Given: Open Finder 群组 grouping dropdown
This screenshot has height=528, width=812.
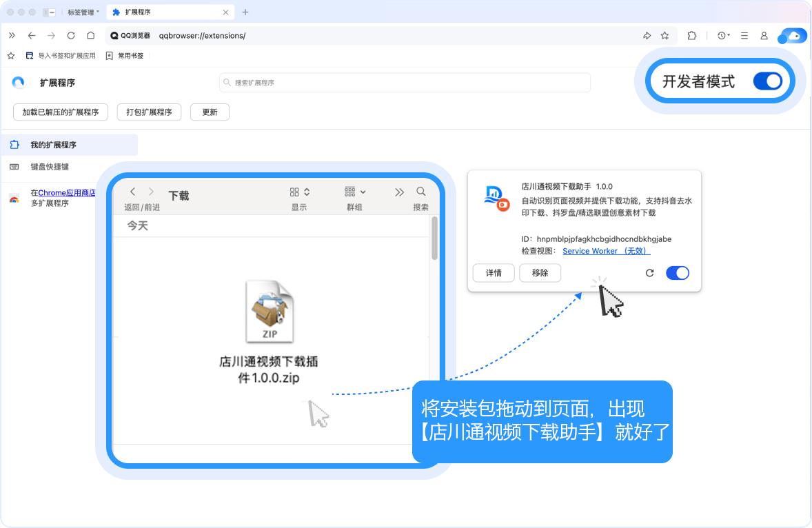Looking at the screenshot, I should (355, 192).
